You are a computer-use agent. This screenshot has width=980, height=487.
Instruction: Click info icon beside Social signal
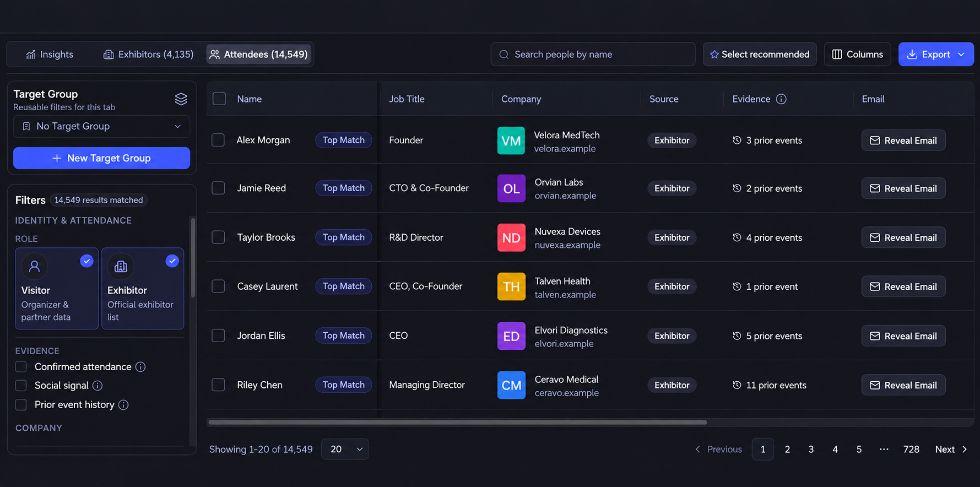[x=98, y=386]
